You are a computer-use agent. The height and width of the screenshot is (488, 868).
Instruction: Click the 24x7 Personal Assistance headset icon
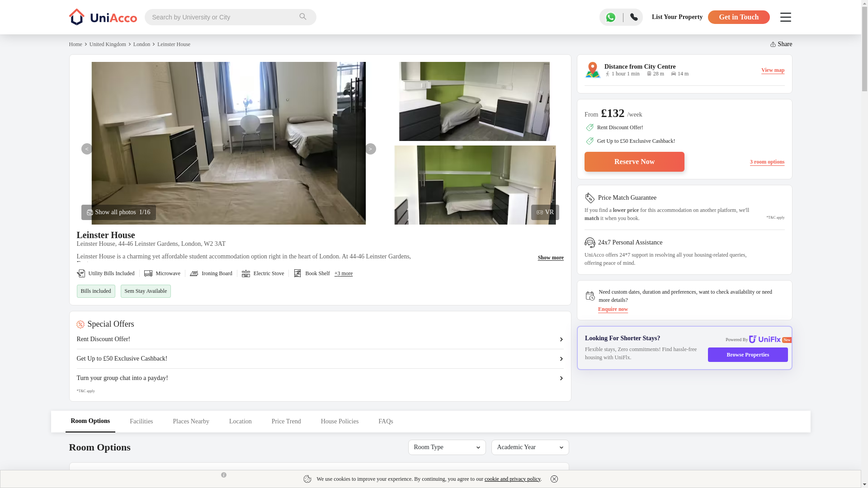(590, 243)
